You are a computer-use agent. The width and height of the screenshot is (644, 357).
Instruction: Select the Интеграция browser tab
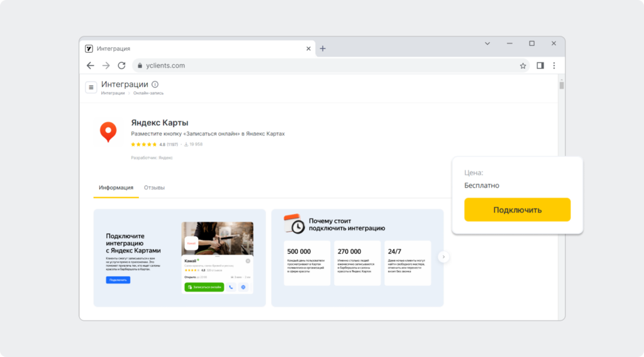198,48
